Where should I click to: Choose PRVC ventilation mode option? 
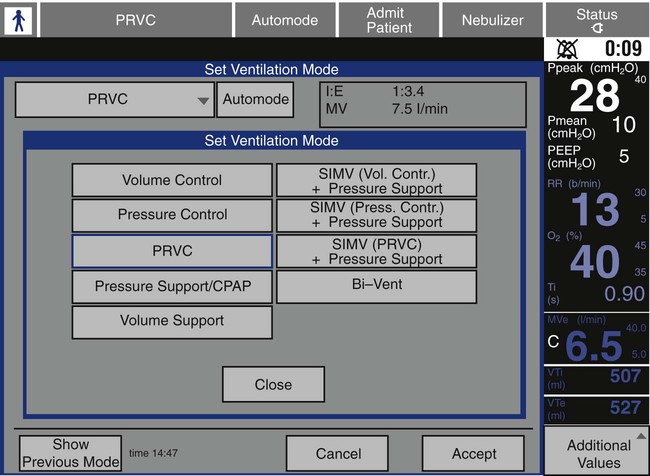coord(172,251)
